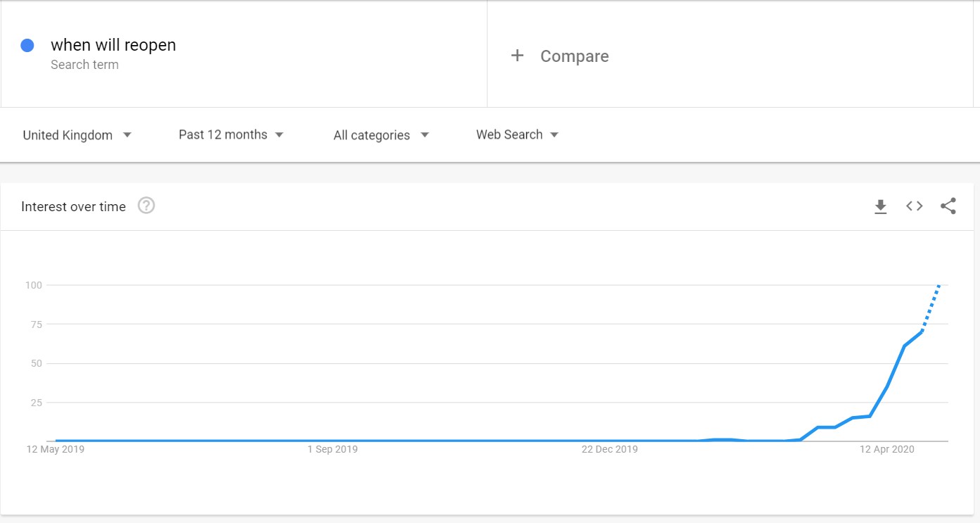Click the help icon next to Interest over time

click(x=146, y=206)
